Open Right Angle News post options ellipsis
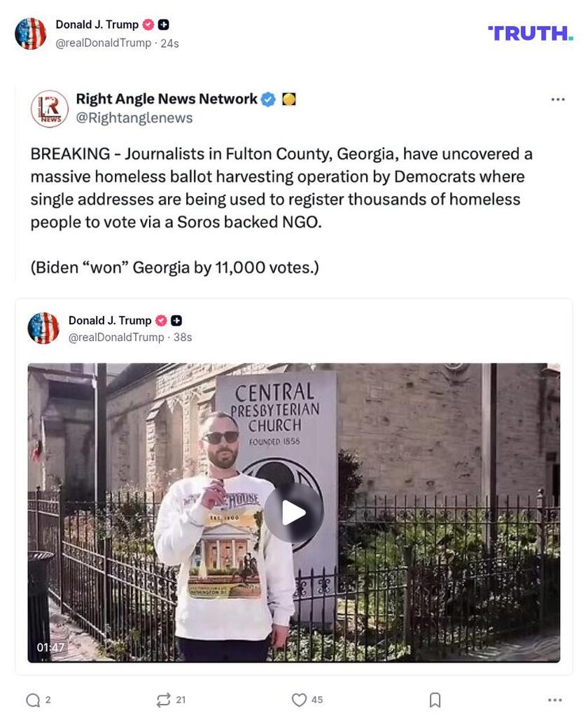Image resolution: width=588 pixels, height=727 pixels. click(x=558, y=99)
